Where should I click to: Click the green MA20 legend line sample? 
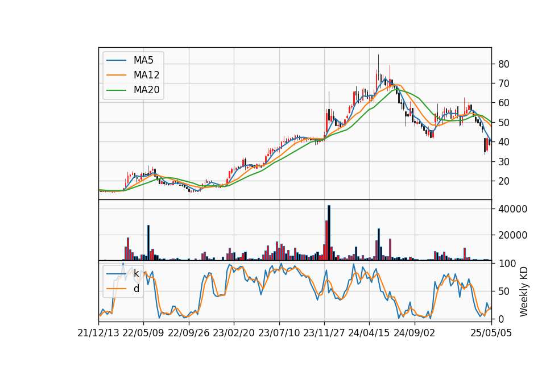116,90
